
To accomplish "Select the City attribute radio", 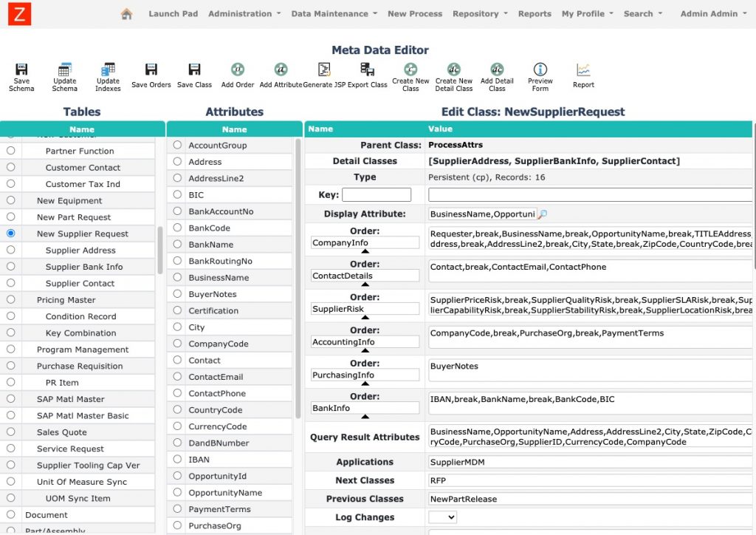I will 177,327.
